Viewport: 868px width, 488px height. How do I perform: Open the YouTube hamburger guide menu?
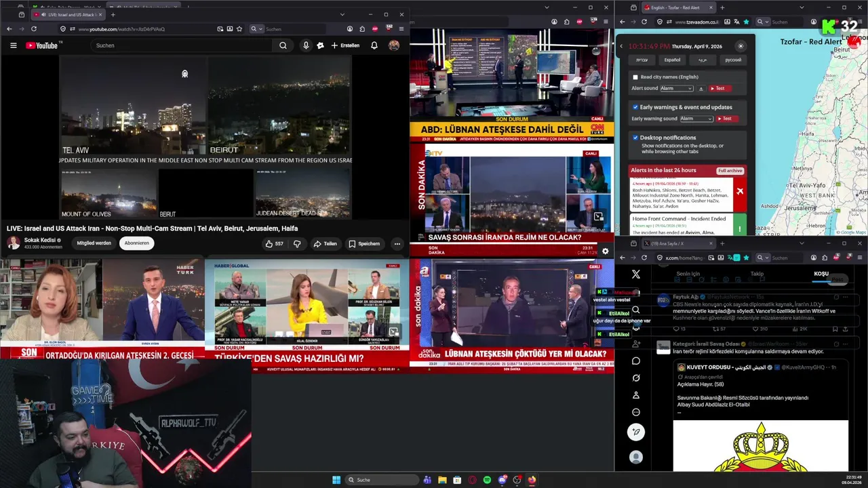pos(13,45)
